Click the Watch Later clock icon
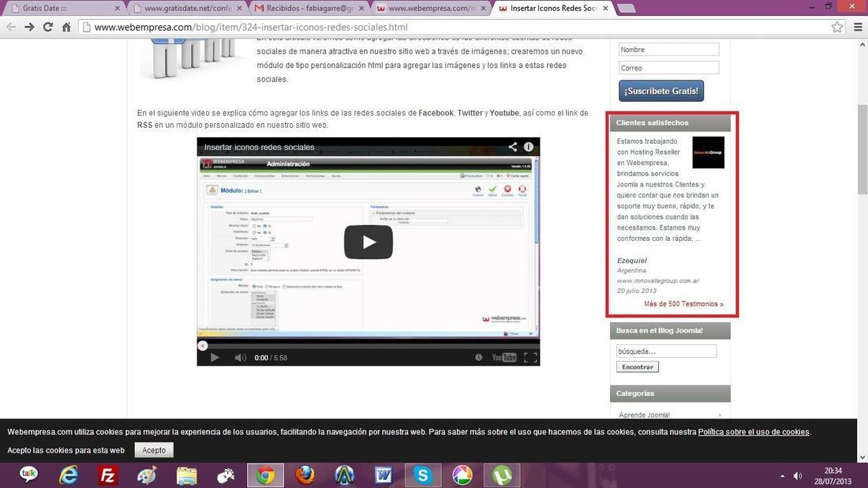 (478, 357)
